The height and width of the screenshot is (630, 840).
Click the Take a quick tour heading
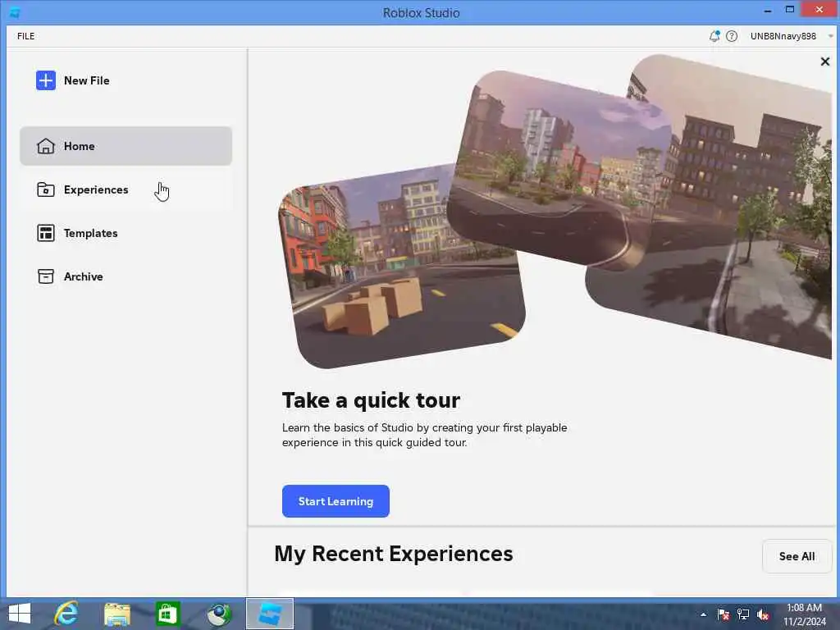[372, 400]
